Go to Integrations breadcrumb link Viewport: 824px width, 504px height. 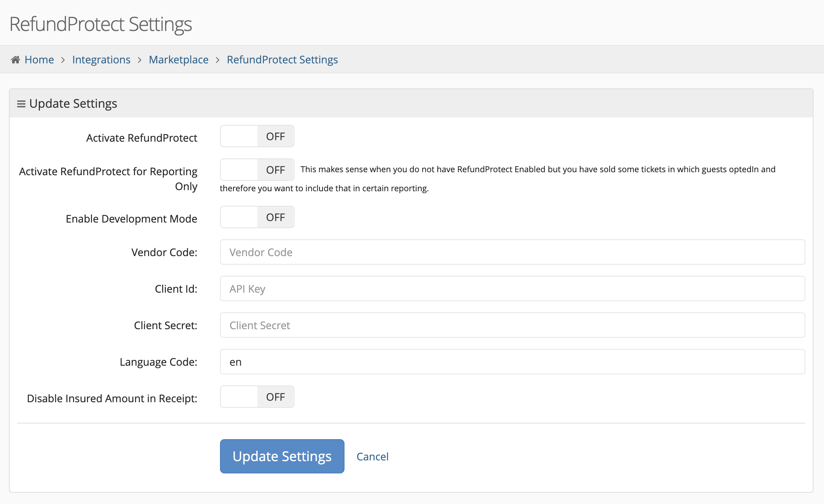pos(101,60)
